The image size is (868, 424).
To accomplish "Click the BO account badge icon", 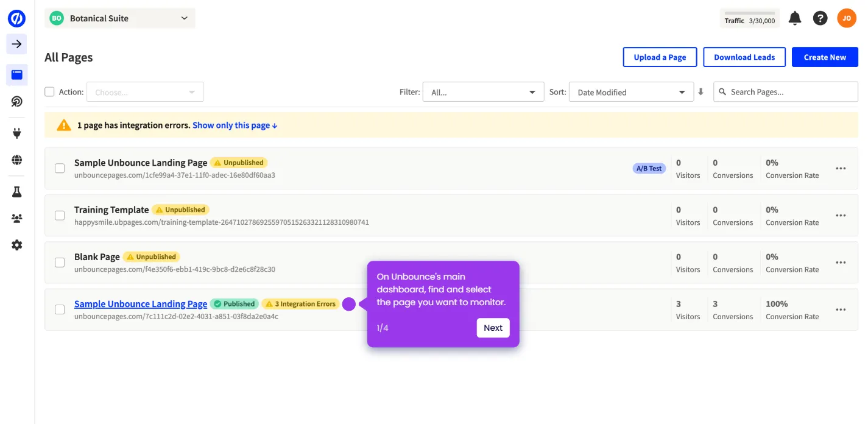I will tap(57, 18).
